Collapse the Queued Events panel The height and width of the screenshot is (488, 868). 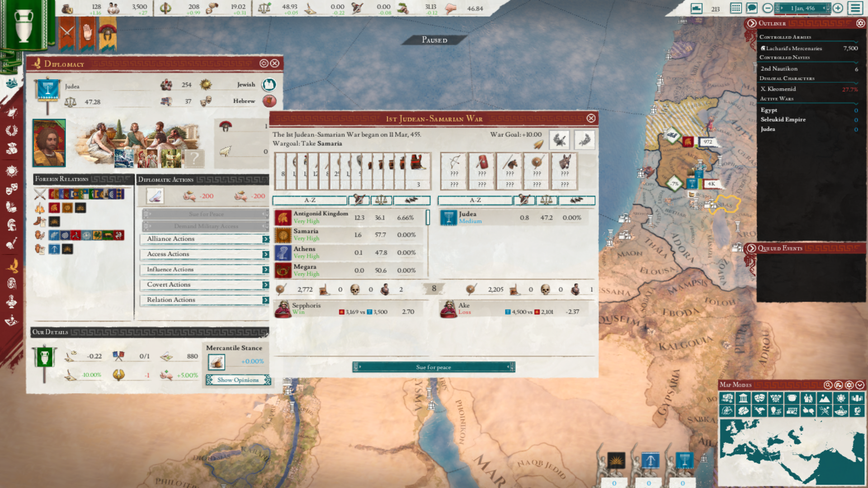pos(751,248)
